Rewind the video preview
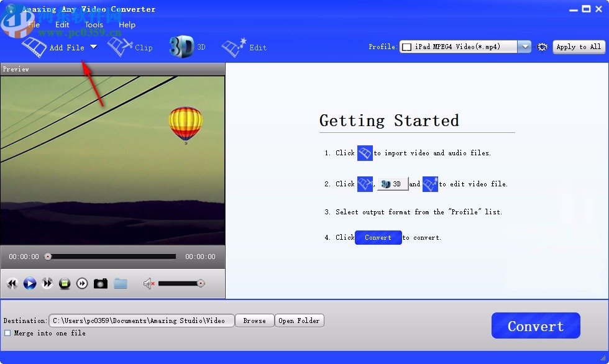609x364 pixels. (12, 283)
